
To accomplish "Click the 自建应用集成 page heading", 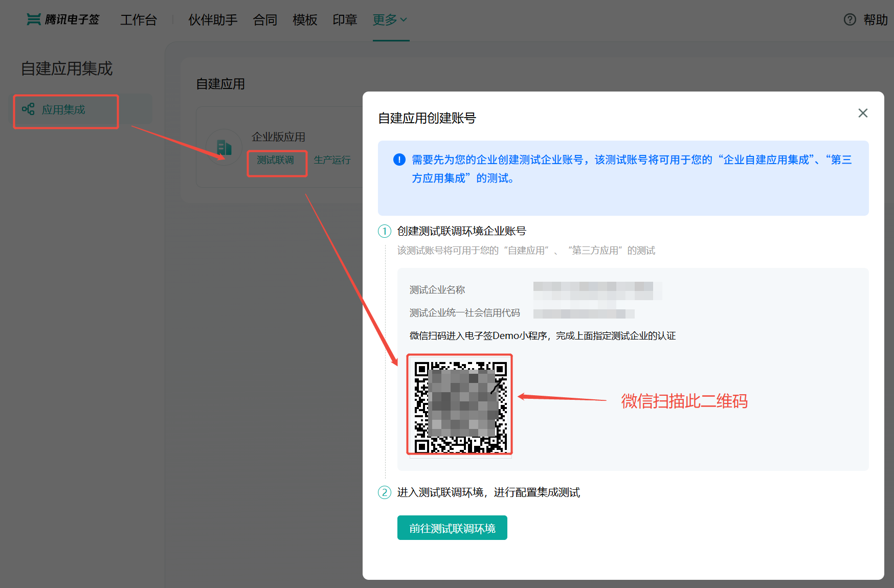I will 66,69.
